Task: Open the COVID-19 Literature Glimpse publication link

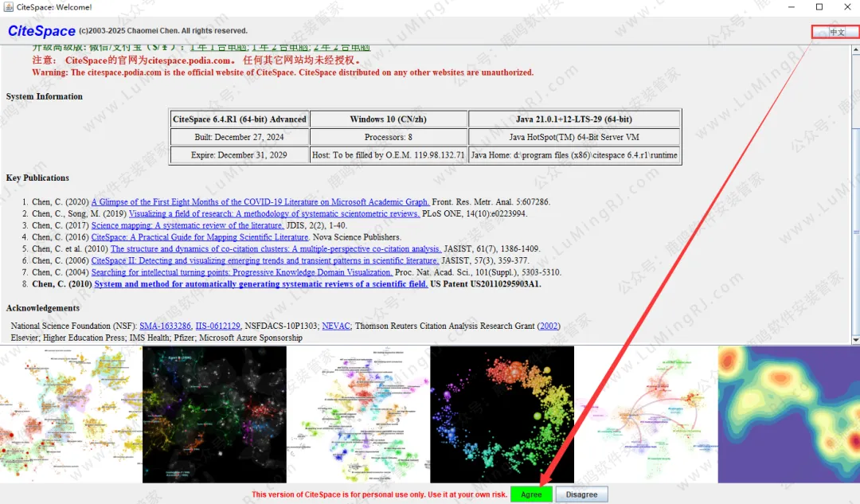Action: [260, 202]
